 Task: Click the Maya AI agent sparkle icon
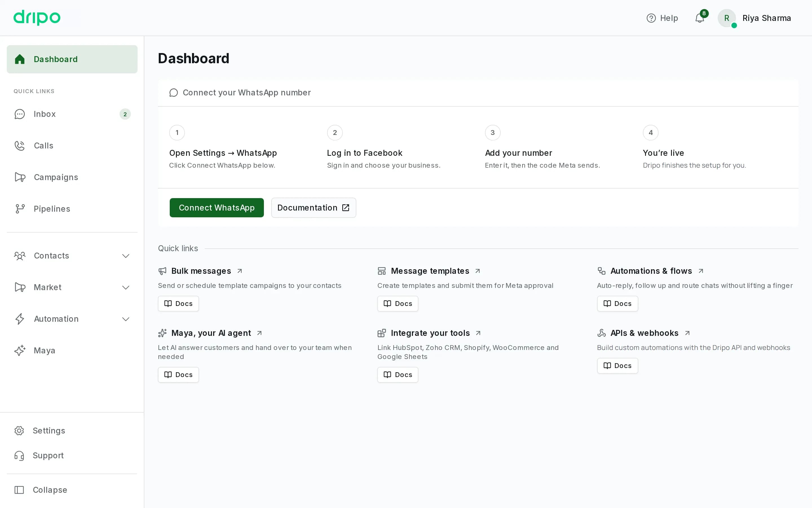pyautogui.click(x=162, y=333)
